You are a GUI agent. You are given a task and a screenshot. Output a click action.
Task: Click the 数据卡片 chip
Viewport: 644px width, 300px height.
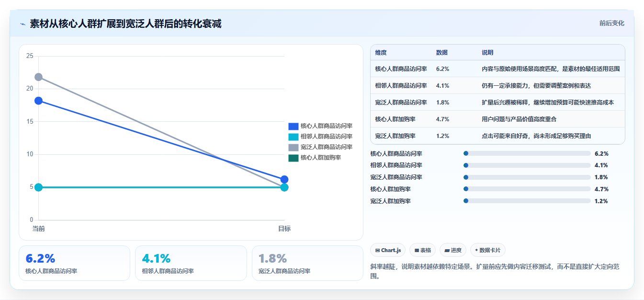point(488,250)
